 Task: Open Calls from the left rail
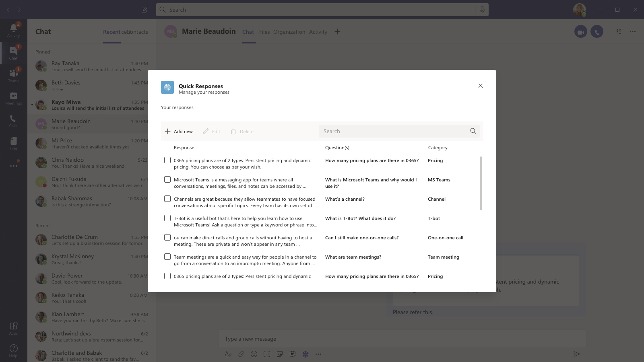point(13,121)
